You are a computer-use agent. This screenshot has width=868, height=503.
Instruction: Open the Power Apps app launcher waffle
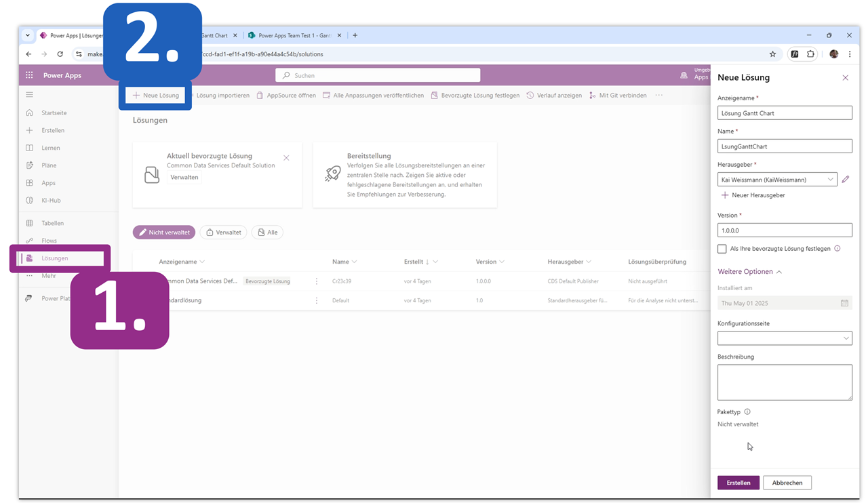(29, 75)
